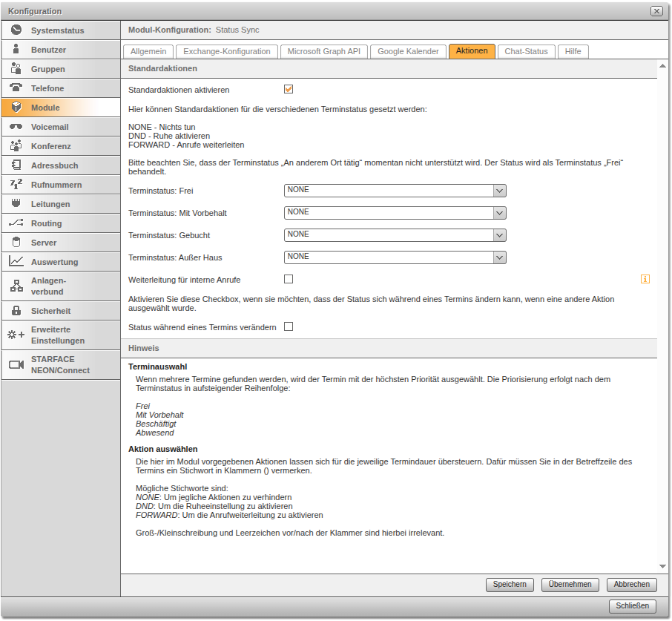Click the info icon beside Weiterleitung
This screenshot has width=672, height=621.
(645, 280)
